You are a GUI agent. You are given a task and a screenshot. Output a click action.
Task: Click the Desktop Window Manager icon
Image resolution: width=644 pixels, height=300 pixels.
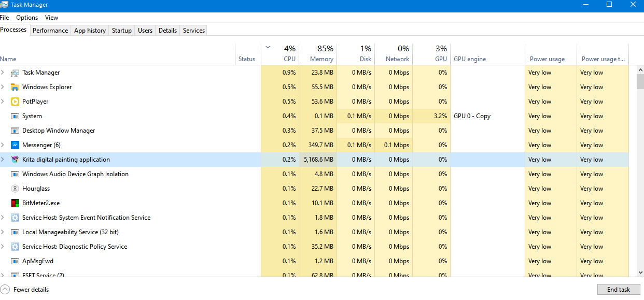coord(15,131)
